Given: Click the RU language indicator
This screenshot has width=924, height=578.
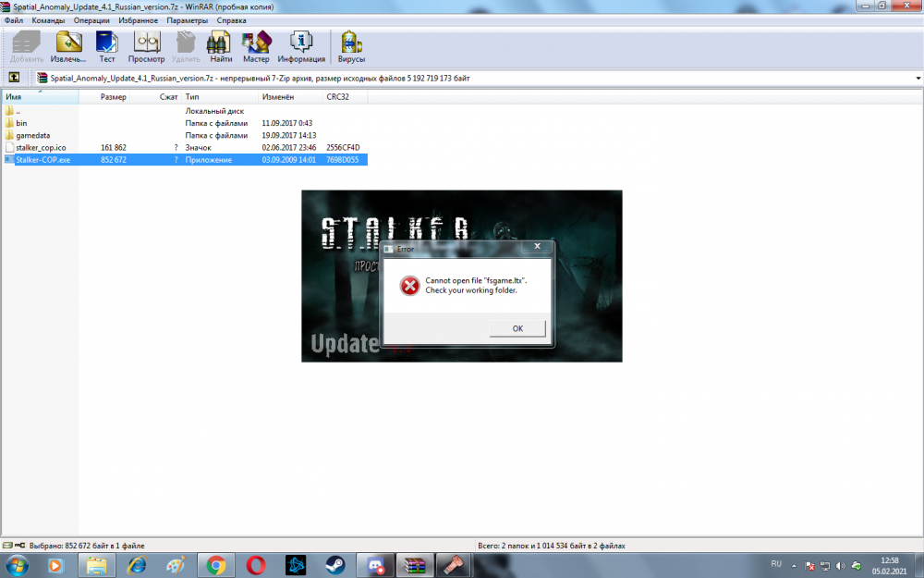Looking at the screenshot, I should click(x=776, y=564).
